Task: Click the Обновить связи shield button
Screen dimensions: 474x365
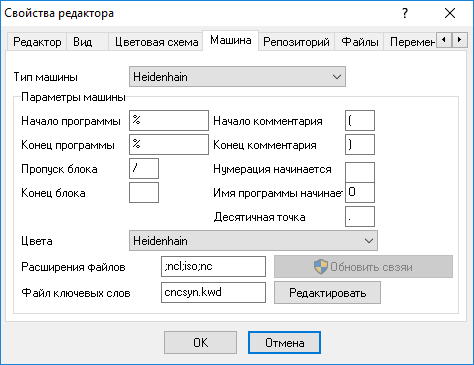Action: [x=363, y=267]
